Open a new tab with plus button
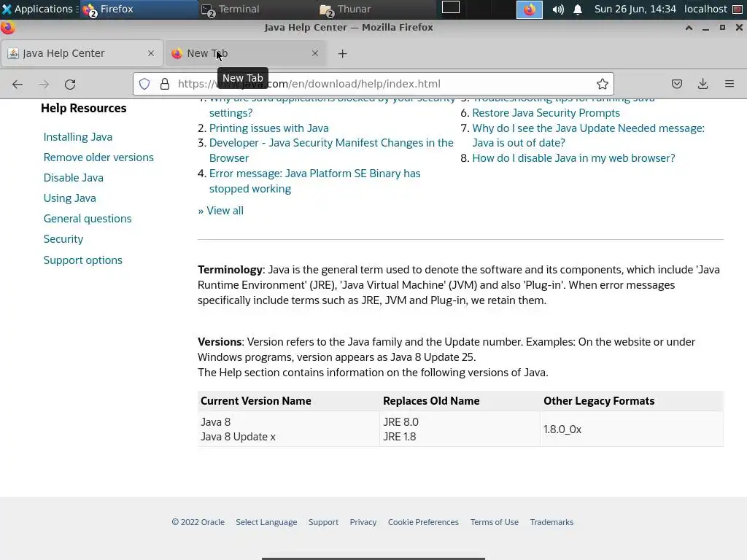Image resolution: width=747 pixels, height=560 pixels. coord(342,53)
